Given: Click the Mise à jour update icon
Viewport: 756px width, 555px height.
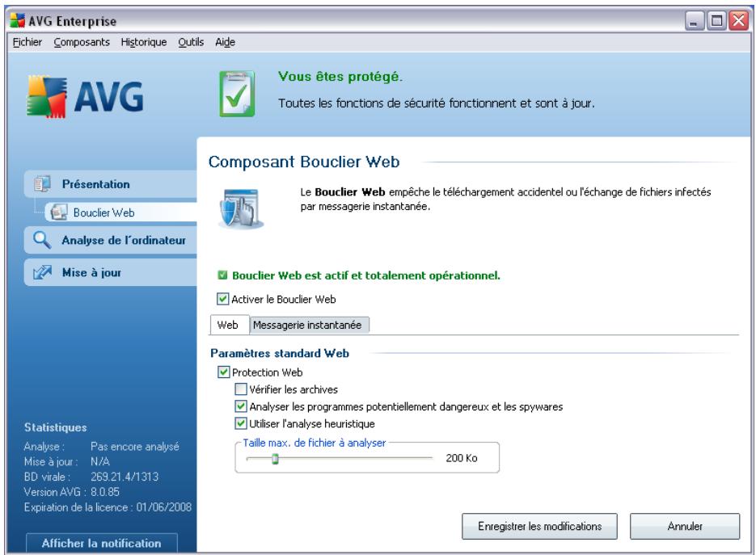Looking at the screenshot, I should (42, 272).
